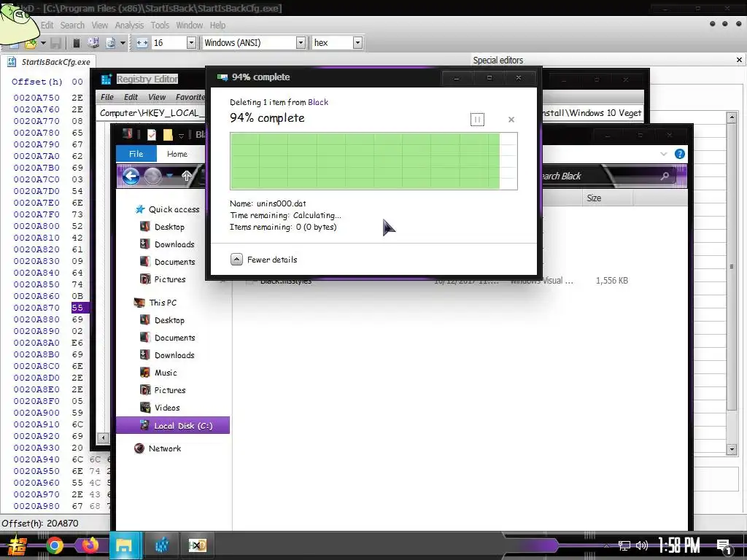Click the Explorer help question mark icon
Viewport: 747px width, 560px height.
(x=680, y=154)
